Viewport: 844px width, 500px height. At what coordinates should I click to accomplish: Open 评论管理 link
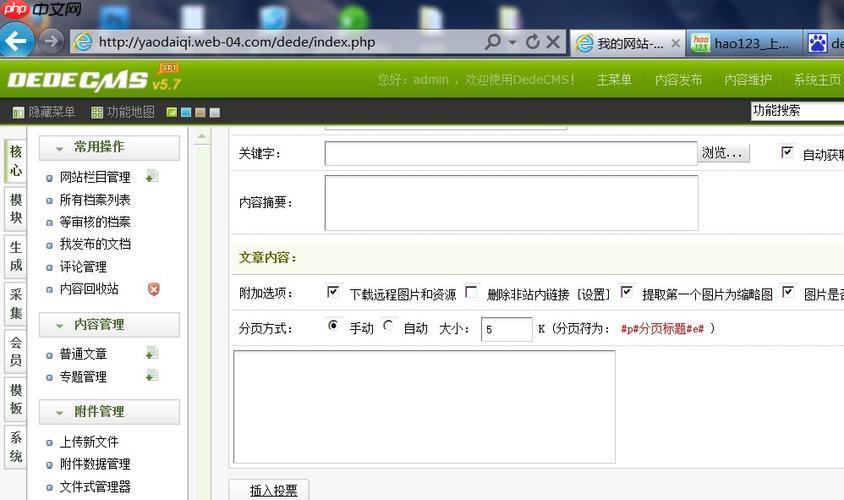83,266
